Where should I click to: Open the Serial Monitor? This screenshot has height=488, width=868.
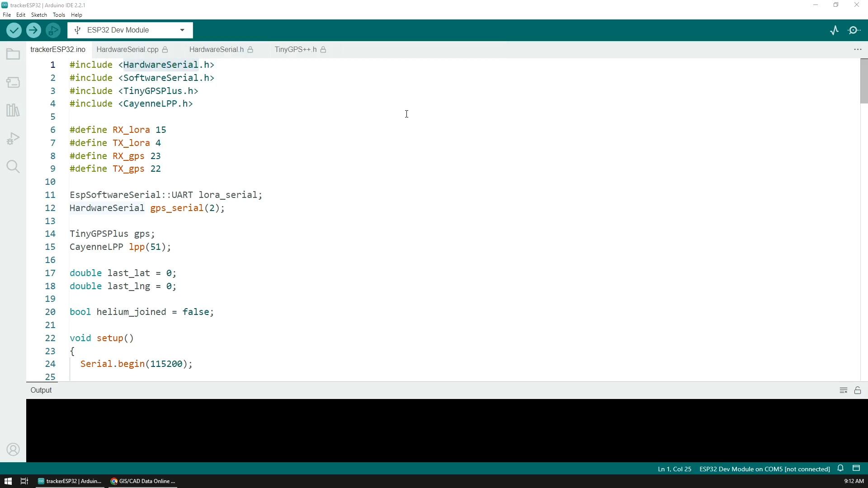tap(854, 30)
